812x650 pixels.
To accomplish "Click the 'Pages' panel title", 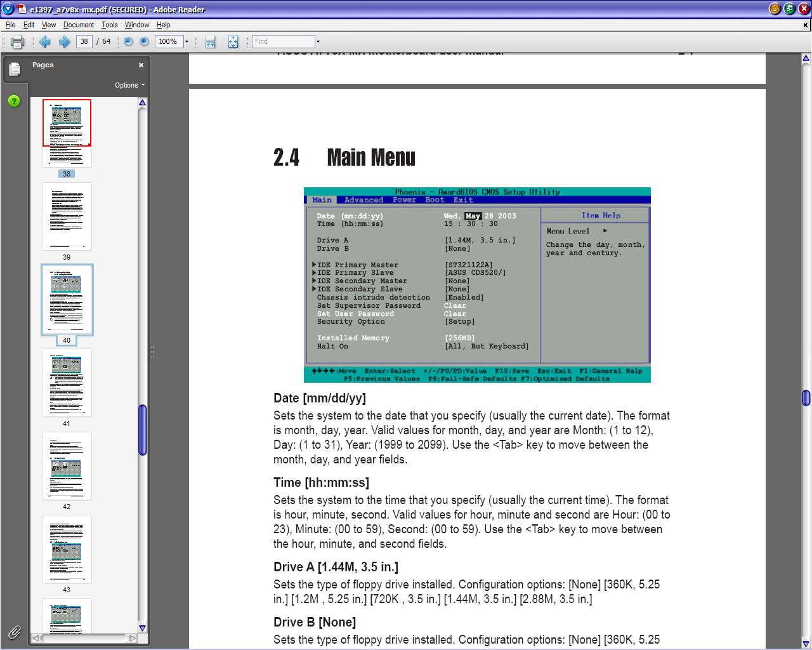I will [43, 65].
